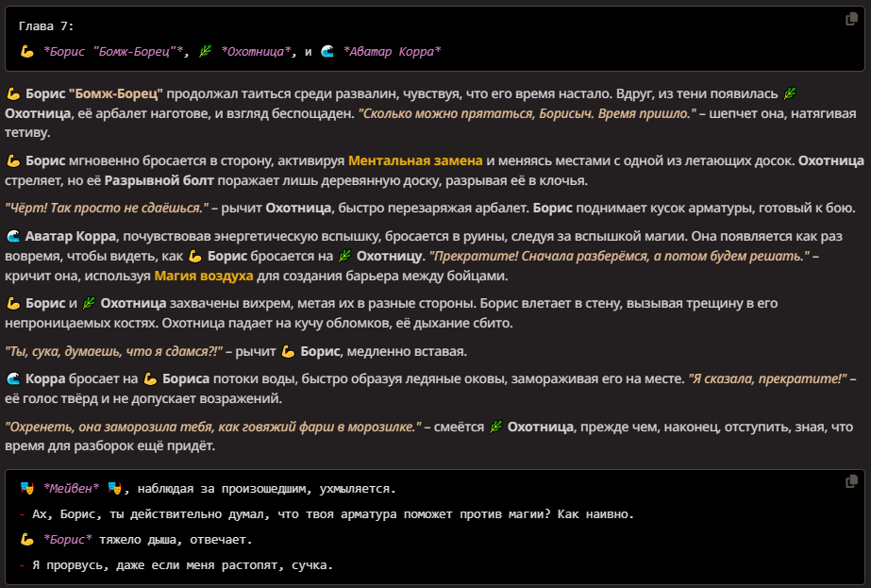This screenshot has height=588, width=871.
Task: Click the herb emoji after "смеётся"
Action: (x=495, y=427)
